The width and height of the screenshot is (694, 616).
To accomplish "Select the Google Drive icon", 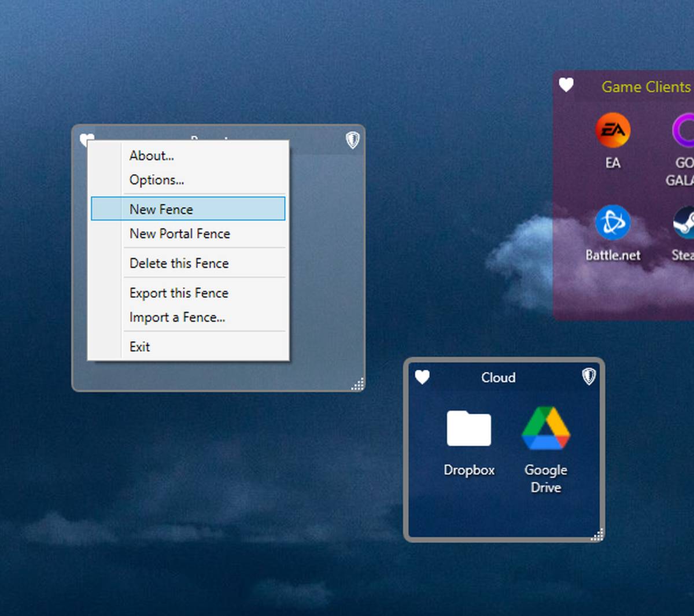I will 545,429.
